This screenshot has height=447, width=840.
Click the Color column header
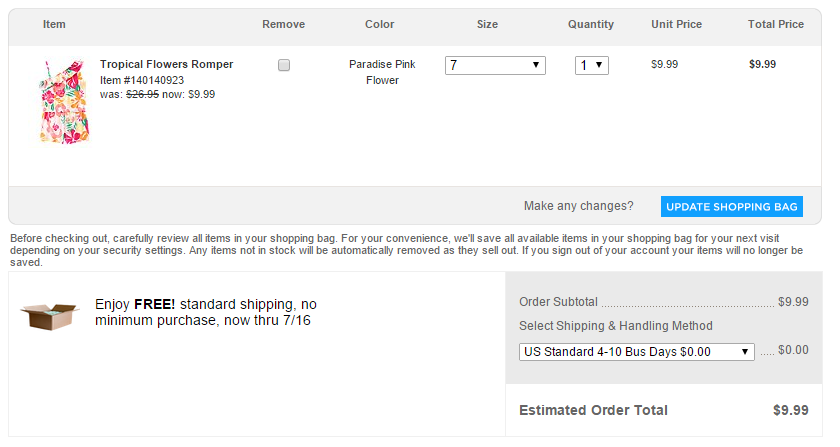[380, 24]
